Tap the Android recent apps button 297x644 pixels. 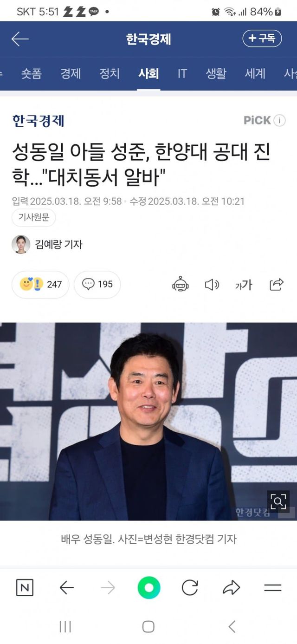[65, 627]
